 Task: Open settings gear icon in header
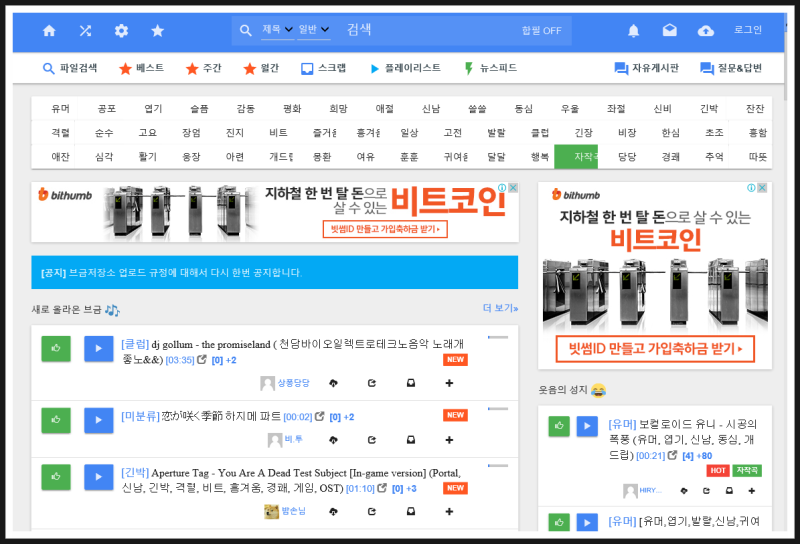pyautogui.click(x=121, y=31)
